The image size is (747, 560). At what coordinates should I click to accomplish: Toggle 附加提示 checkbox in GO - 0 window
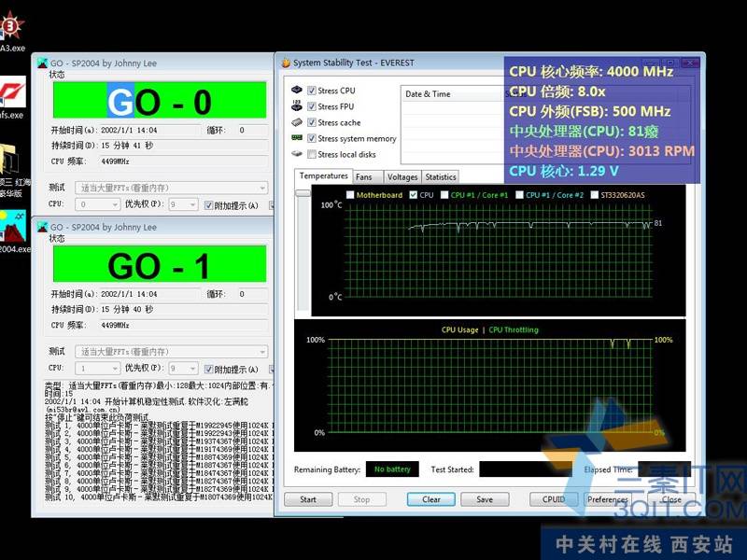[x=208, y=205]
